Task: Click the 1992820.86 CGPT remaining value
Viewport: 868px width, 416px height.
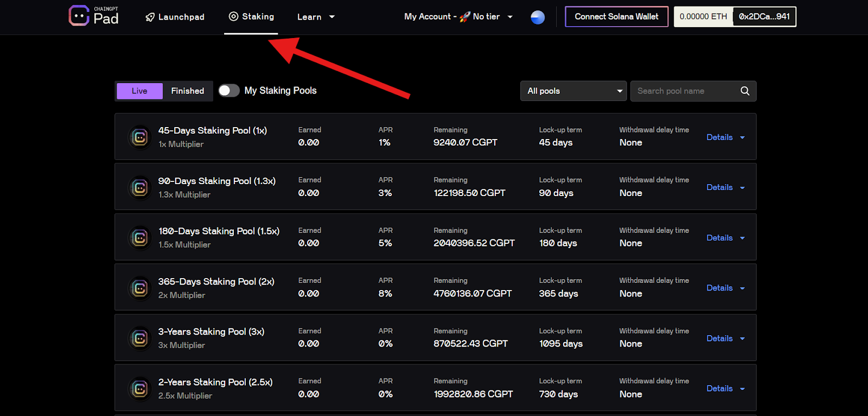Action: 473,394
